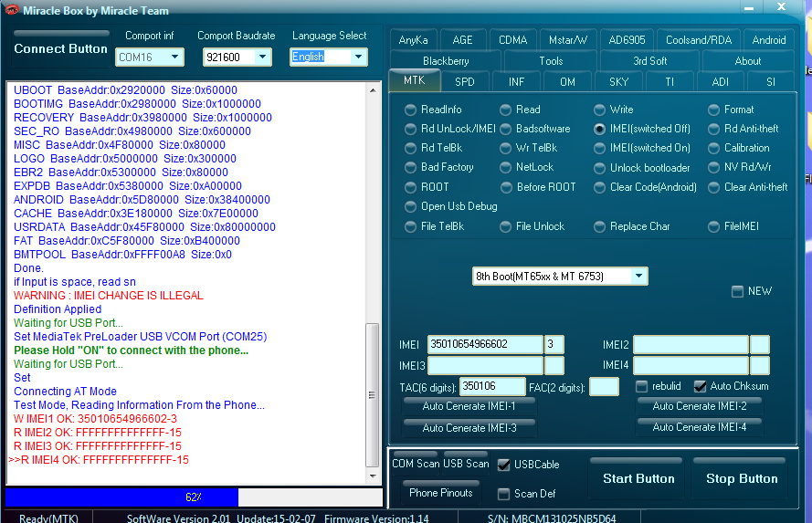Open Phone Pinouts

point(440,493)
